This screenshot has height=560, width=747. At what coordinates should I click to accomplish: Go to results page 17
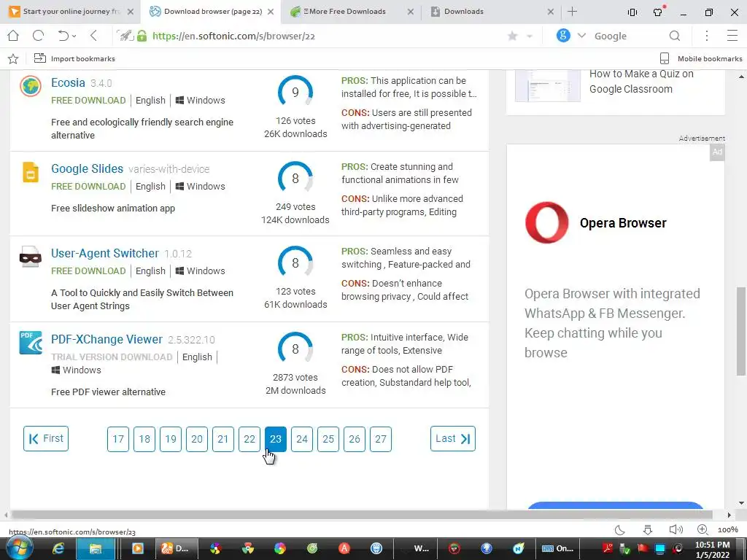[x=118, y=439]
